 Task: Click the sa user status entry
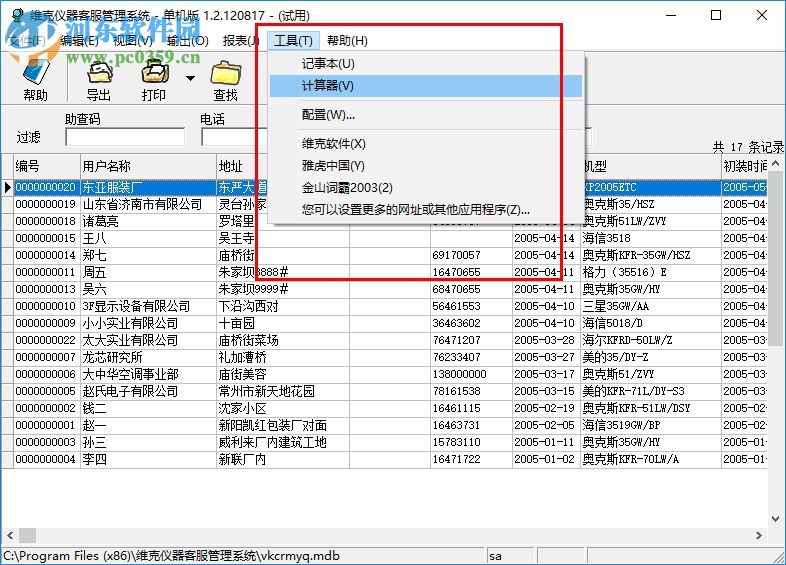coord(495,556)
